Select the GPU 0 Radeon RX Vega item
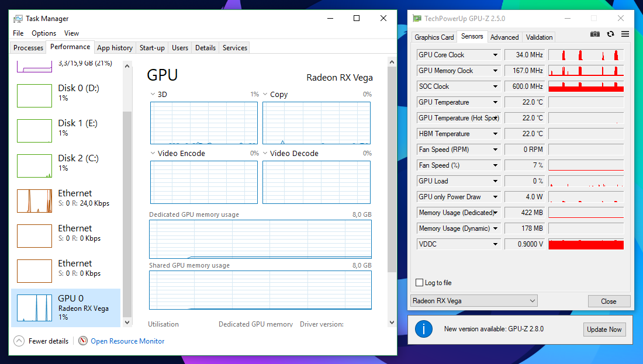Screen dimensions: 643x364 click(65, 307)
